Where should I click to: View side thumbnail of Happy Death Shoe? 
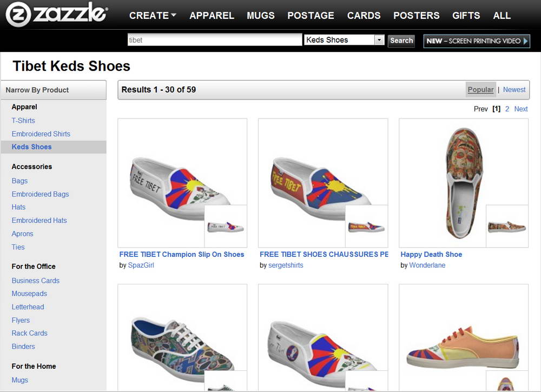[x=507, y=226]
